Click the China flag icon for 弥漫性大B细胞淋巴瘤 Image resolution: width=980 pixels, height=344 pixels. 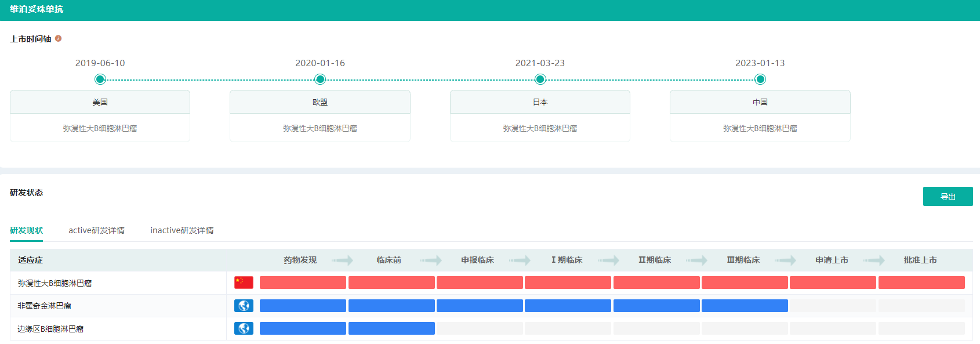point(244,283)
